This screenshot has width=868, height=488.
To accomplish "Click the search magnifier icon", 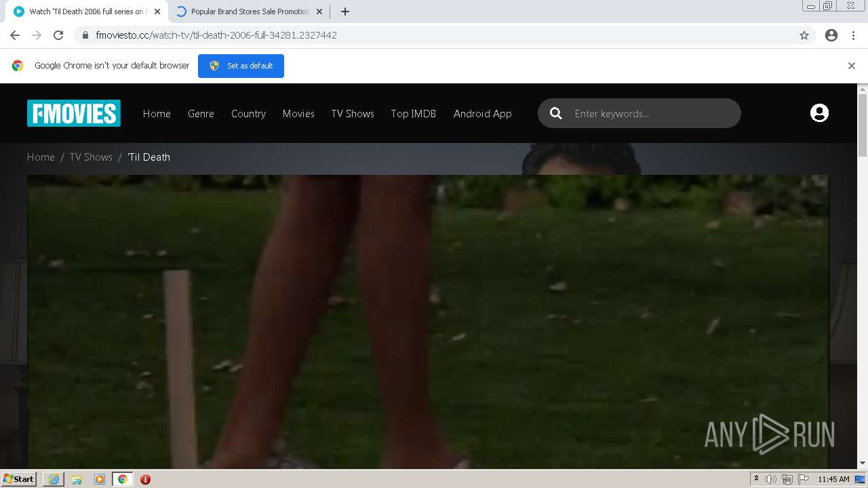I will 556,113.
